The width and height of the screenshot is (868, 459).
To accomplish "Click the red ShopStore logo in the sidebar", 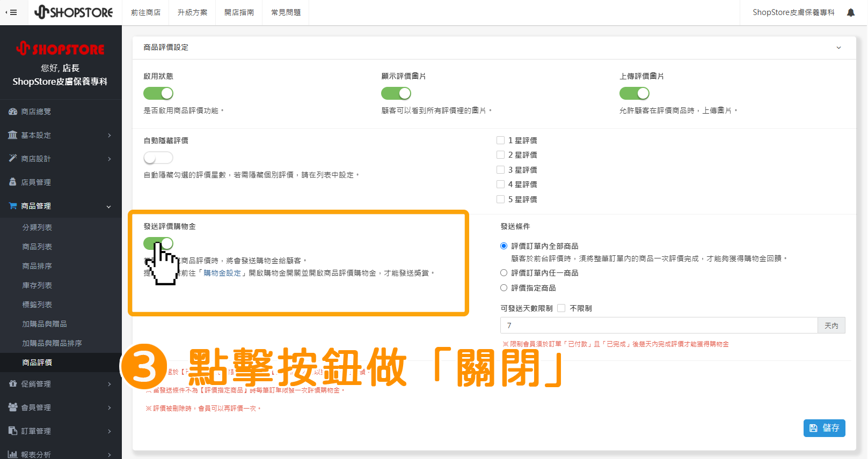I will click(61, 49).
